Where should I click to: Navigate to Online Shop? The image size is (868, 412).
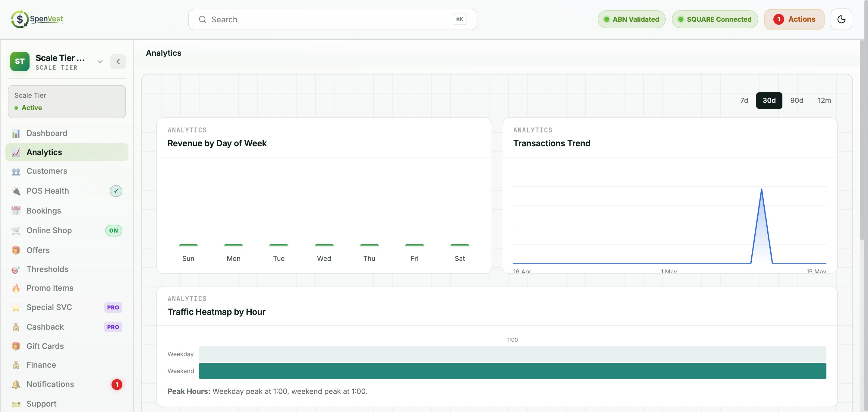[x=67, y=231]
